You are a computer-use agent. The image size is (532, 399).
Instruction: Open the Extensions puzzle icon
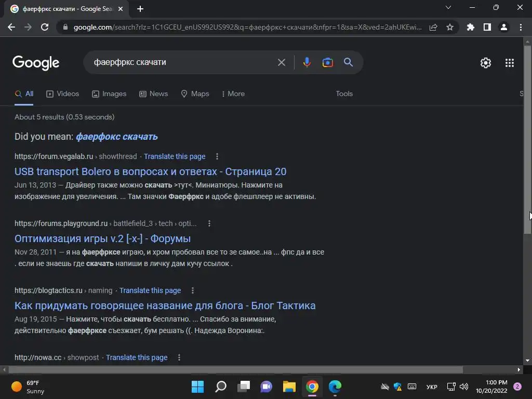[x=471, y=27]
